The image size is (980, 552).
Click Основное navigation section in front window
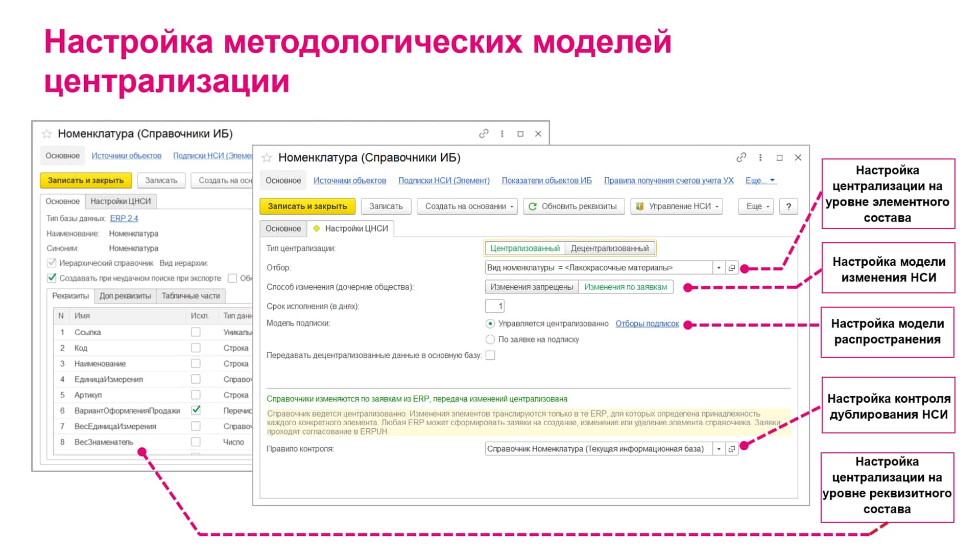point(283,180)
